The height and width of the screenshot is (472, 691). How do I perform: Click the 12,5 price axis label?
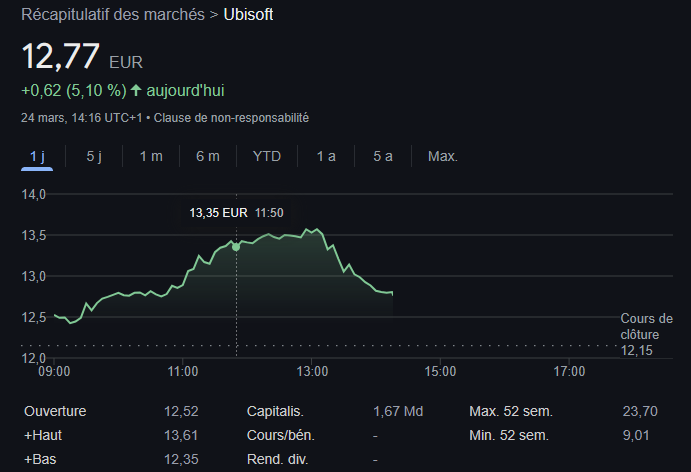pyautogui.click(x=33, y=317)
